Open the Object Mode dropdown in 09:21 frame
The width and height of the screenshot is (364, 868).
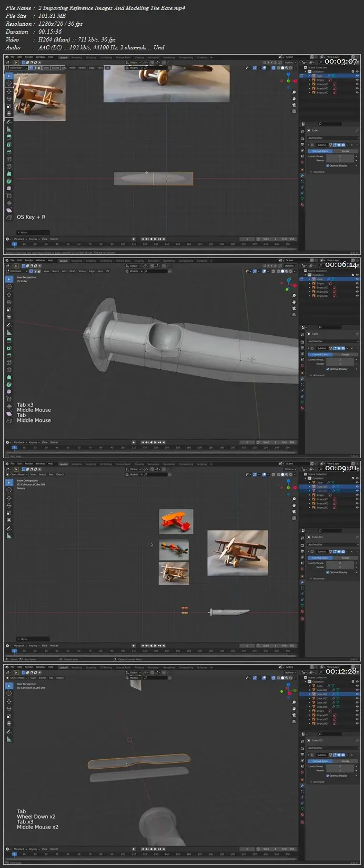tap(17, 474)
